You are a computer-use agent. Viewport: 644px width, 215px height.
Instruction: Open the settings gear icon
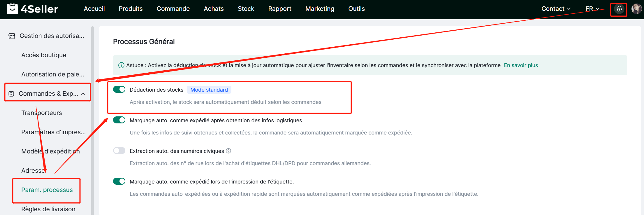[619, 9]
